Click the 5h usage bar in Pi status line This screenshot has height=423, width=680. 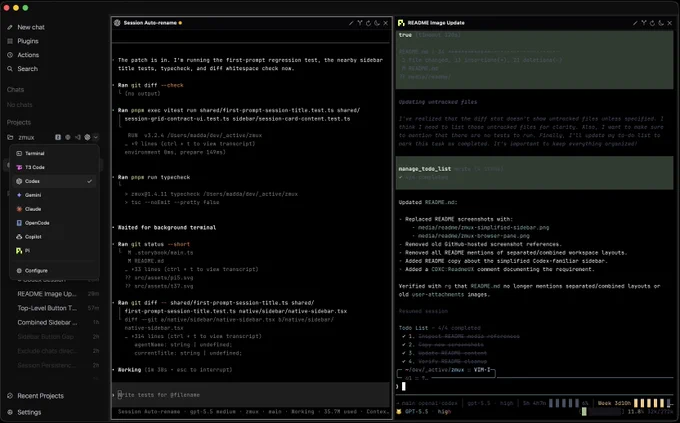tap(565, 403)
